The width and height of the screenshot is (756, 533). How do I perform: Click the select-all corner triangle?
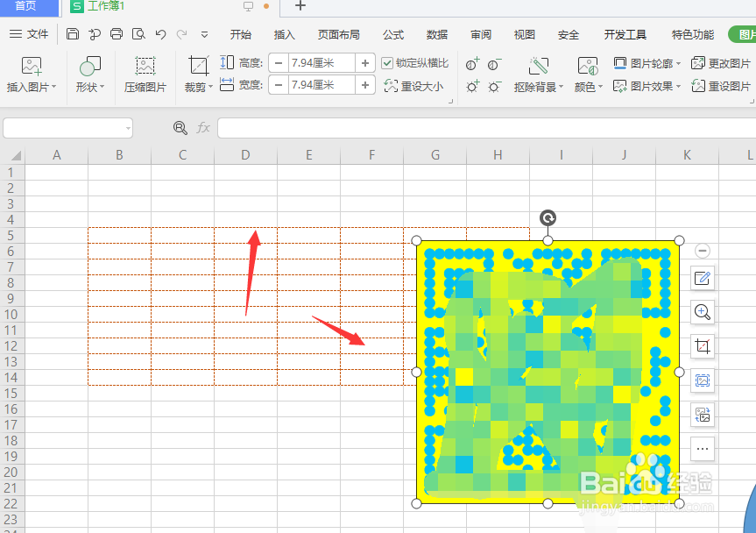tap(16, 155)
